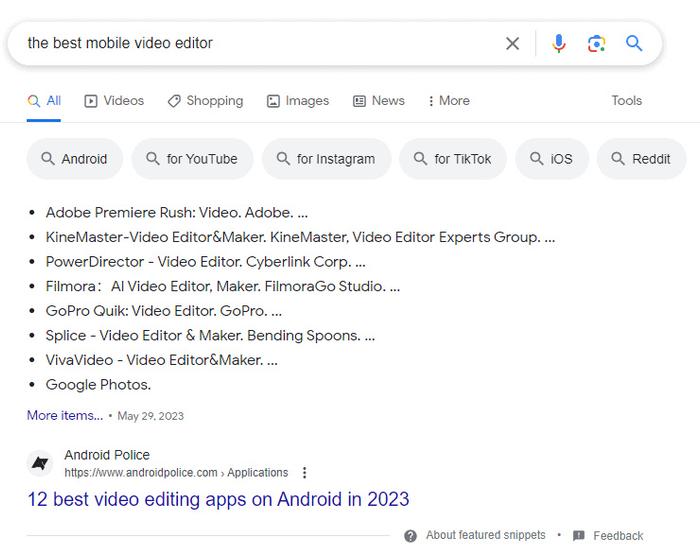Open 12 best video editing apps on Android article
This screenshot has width=700, height=555.
pos(218,499)
